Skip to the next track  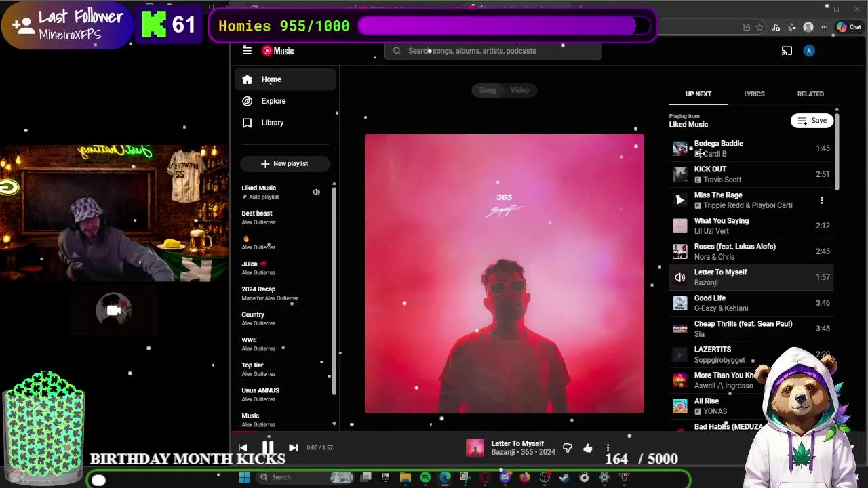(293, 447)
